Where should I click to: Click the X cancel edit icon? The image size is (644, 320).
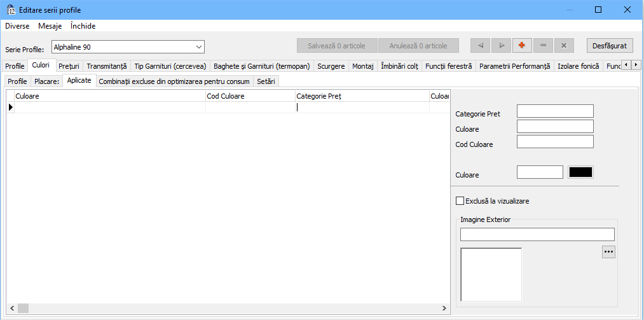[x=564, y=46]
